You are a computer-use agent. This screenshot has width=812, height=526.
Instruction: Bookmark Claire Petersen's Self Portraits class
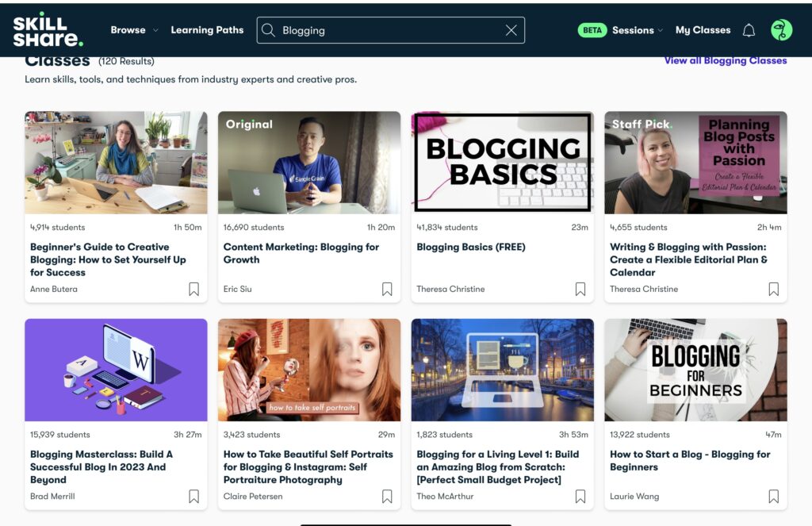pyautogui.click(x=387, y=497)
